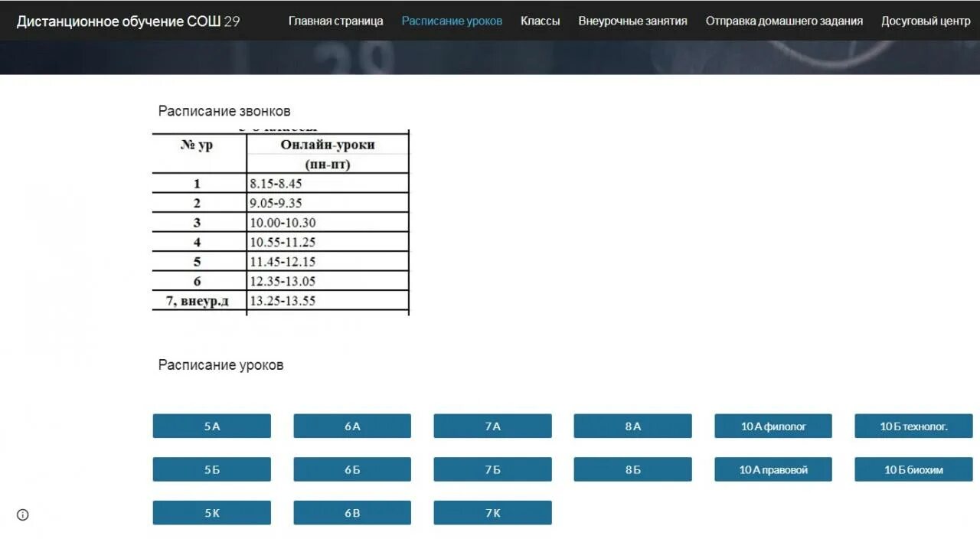
Task: Open schedule for class 5 К
Action: pyautogui.click(x=212, y=513)
